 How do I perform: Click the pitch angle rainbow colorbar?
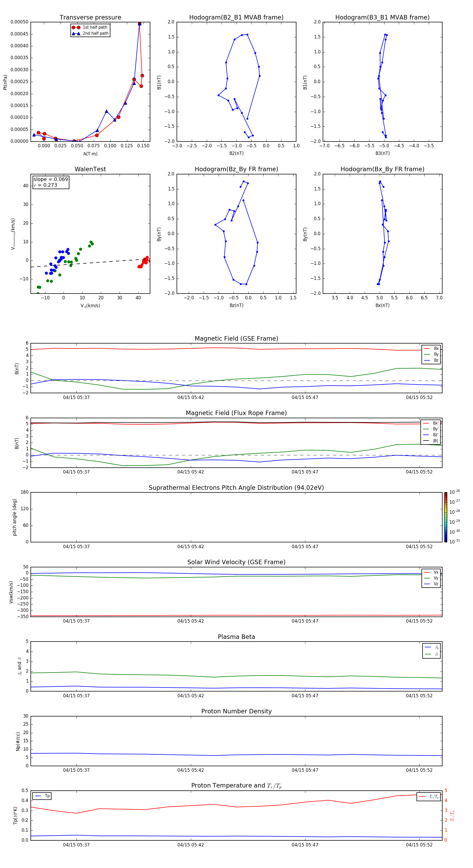446,517
